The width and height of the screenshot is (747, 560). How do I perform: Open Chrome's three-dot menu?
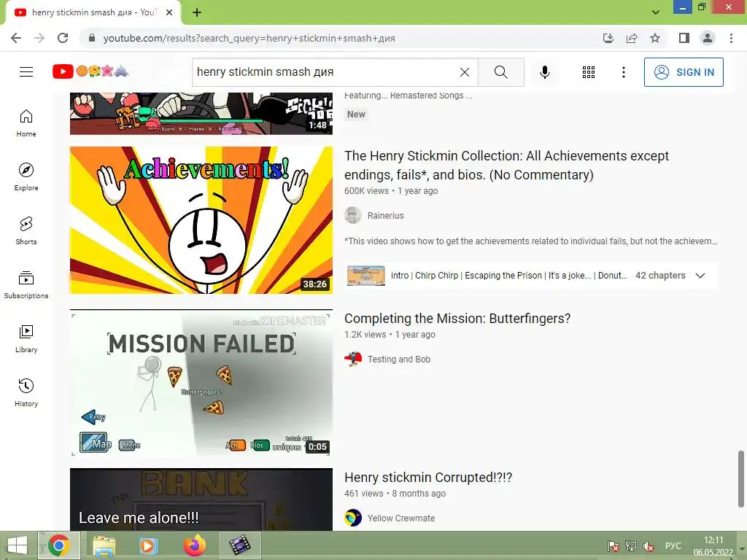731,38
